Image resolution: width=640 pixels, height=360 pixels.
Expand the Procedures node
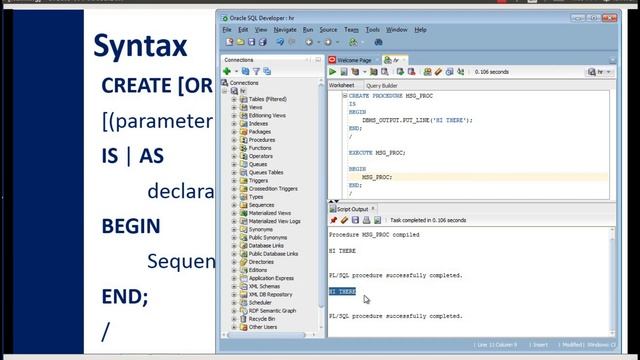coord(234,140)
